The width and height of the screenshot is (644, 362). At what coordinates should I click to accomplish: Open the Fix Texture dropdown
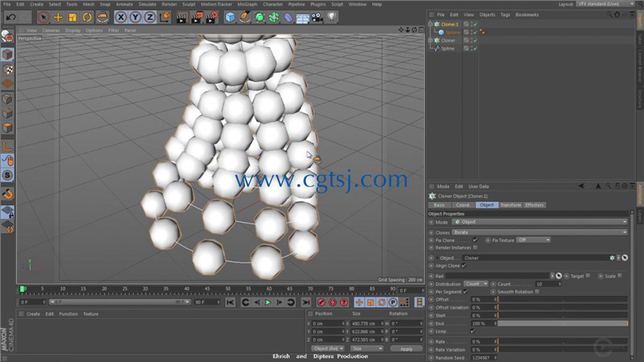point(534,240)
